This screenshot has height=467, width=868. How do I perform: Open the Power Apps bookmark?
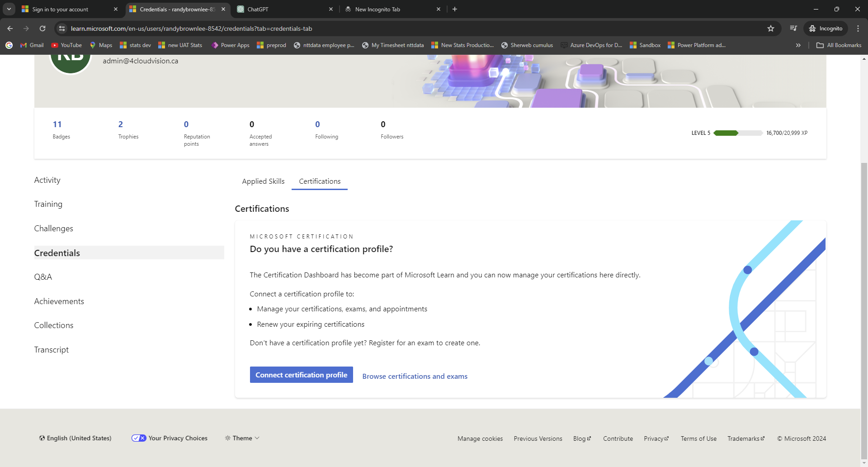[x=230, y=45]
